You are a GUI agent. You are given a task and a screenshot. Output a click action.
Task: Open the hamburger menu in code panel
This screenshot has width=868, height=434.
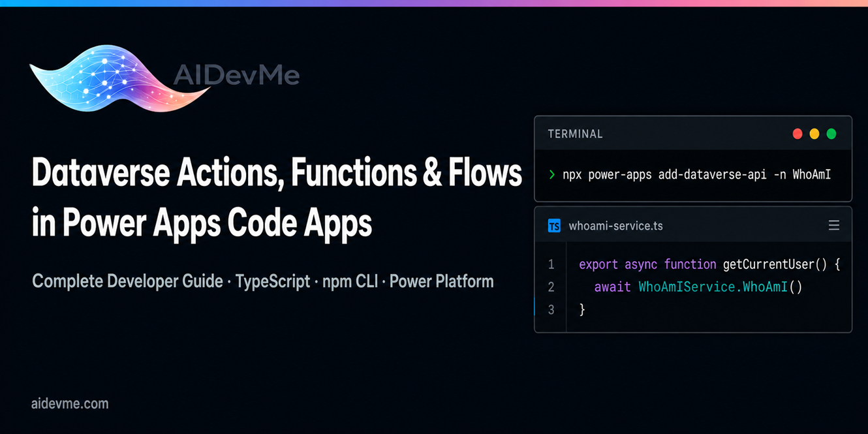coord(833,225)
